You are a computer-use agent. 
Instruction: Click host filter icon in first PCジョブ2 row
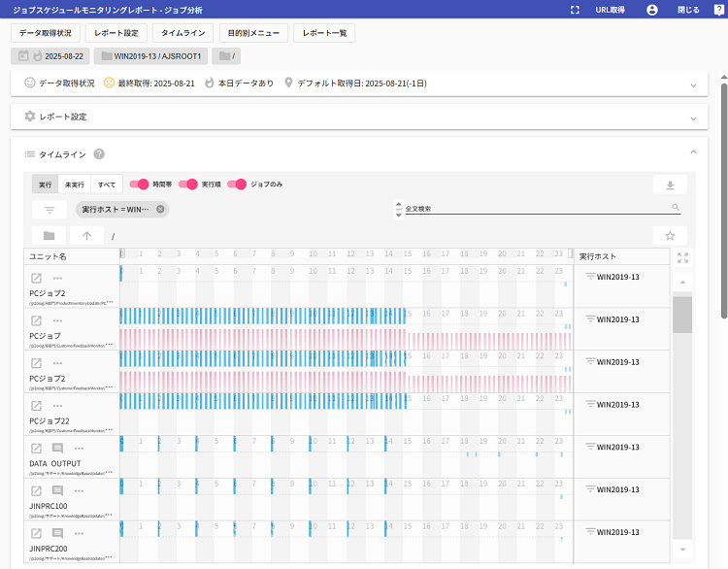point(590,277)
